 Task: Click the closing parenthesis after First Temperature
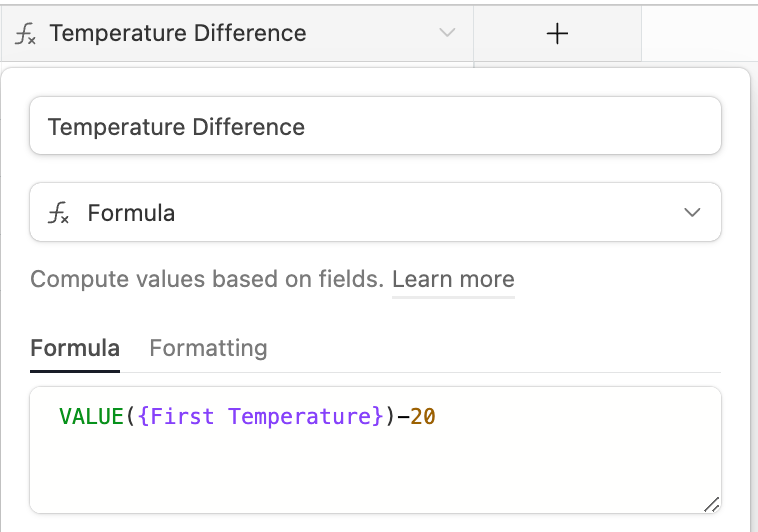pyautogui.click(x=391, y=416)
